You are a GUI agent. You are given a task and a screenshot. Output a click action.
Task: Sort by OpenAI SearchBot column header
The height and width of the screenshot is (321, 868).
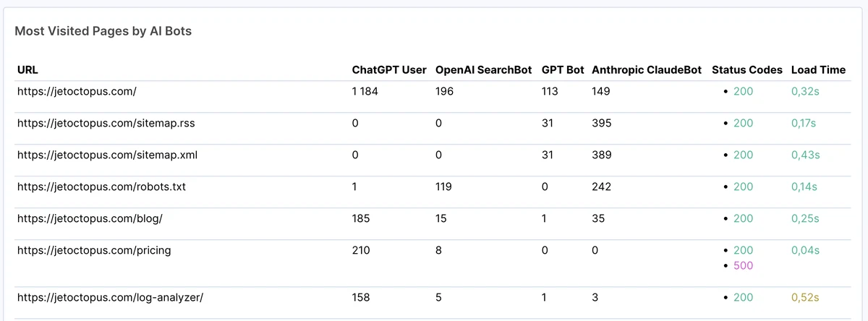coord(484,70)
